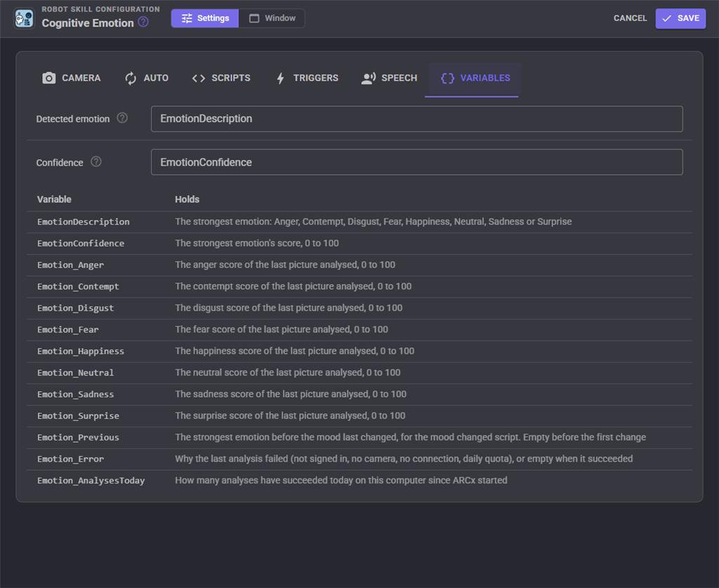Cancel the configuration changes
The height and width of the screenshot is (588, 719).
click(x=630, y=18)
